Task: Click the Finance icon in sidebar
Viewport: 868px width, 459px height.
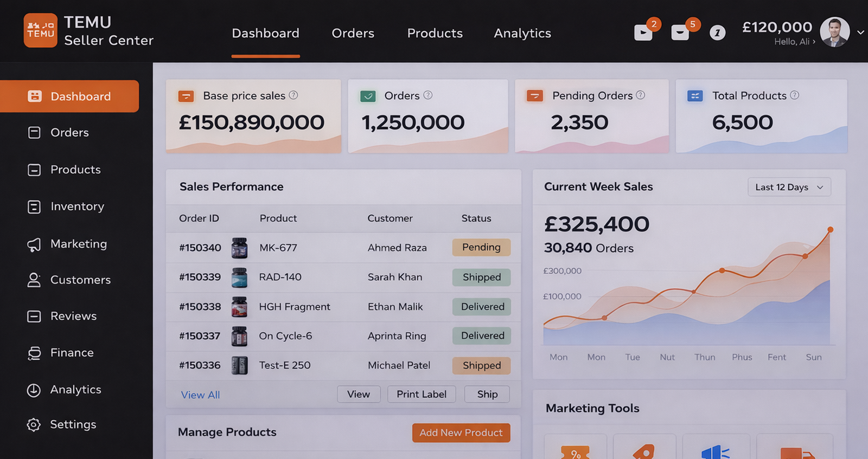Action: coord(34,353)
